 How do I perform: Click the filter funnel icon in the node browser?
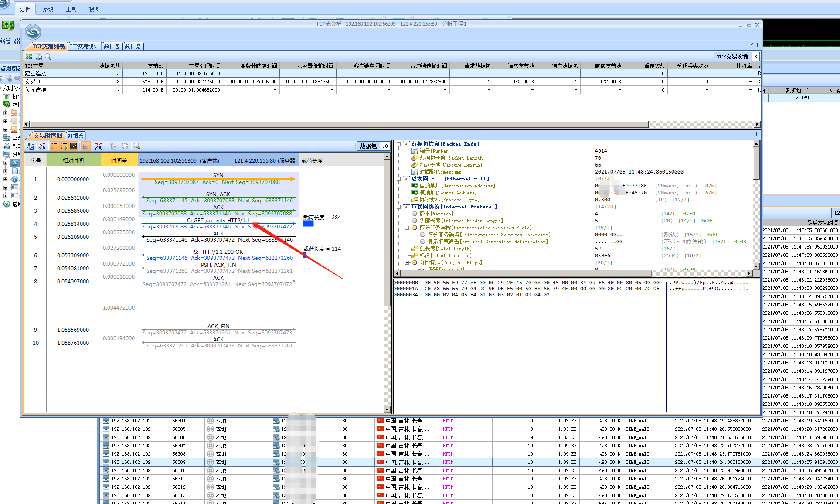(x=8, y=79)
